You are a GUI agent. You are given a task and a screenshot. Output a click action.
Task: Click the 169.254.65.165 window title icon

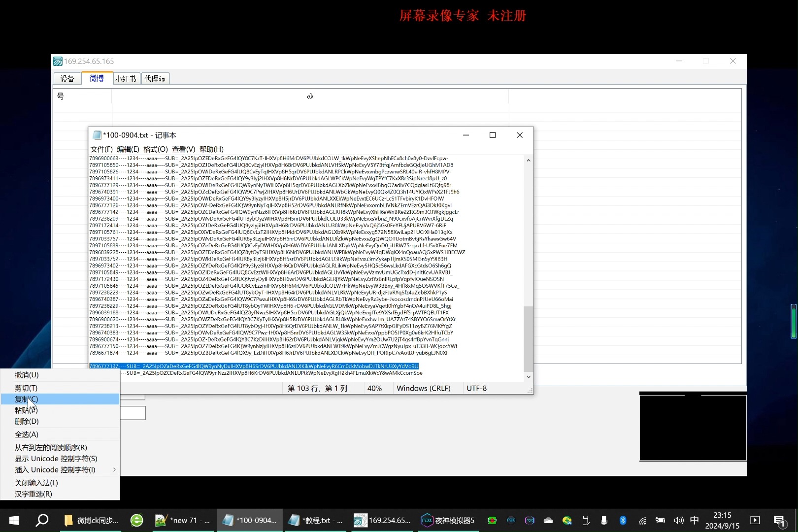(x=58, y=62)
